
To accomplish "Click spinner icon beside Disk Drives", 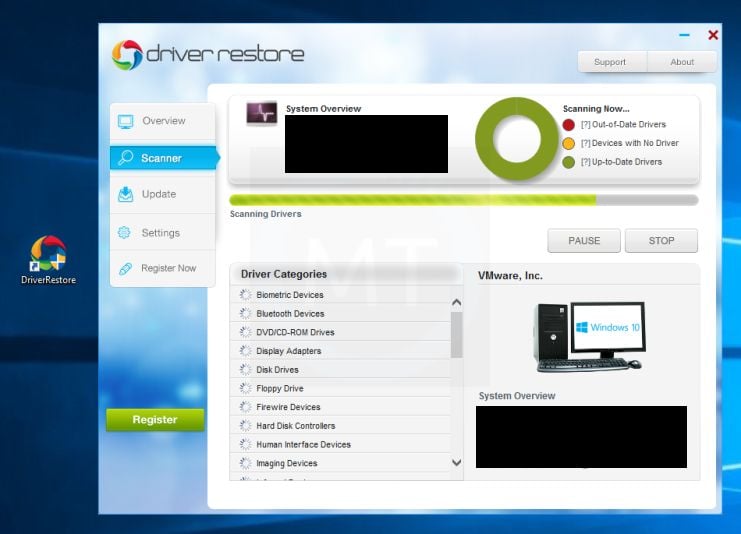I will coord(245,370).
